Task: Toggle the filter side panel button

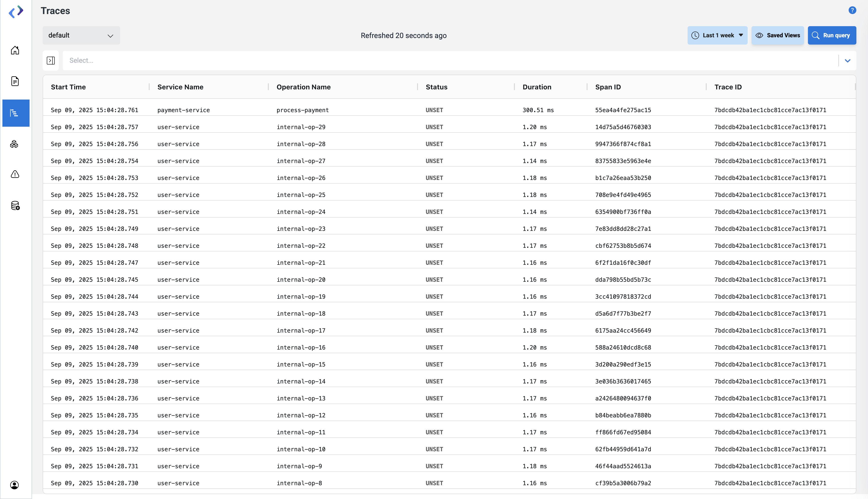Action: pyautogui.click(x=51, y=61)
